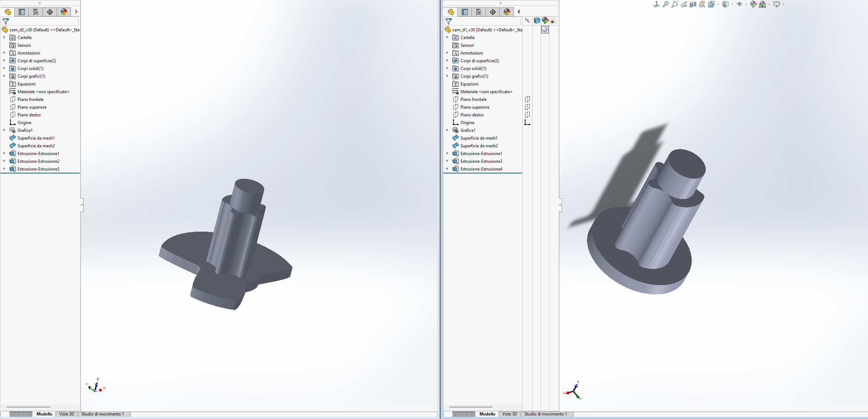Open DisplayManager tab in left cam_d2 panel
868x419 pixels.
coord(64,12)
